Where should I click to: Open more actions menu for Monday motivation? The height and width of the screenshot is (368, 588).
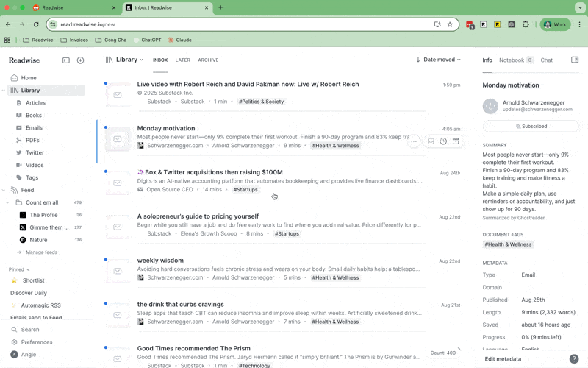coord(414,141)
